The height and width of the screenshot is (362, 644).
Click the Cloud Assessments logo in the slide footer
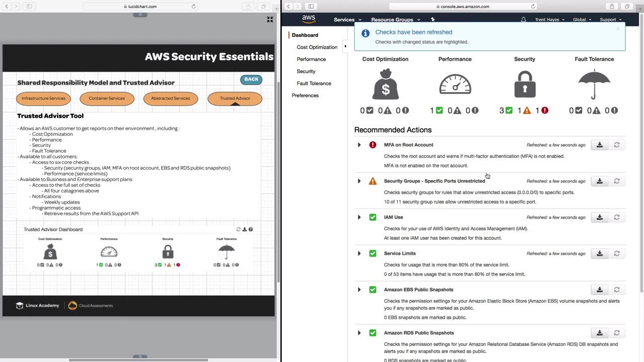pyautogui.click(x=91, y=305)
